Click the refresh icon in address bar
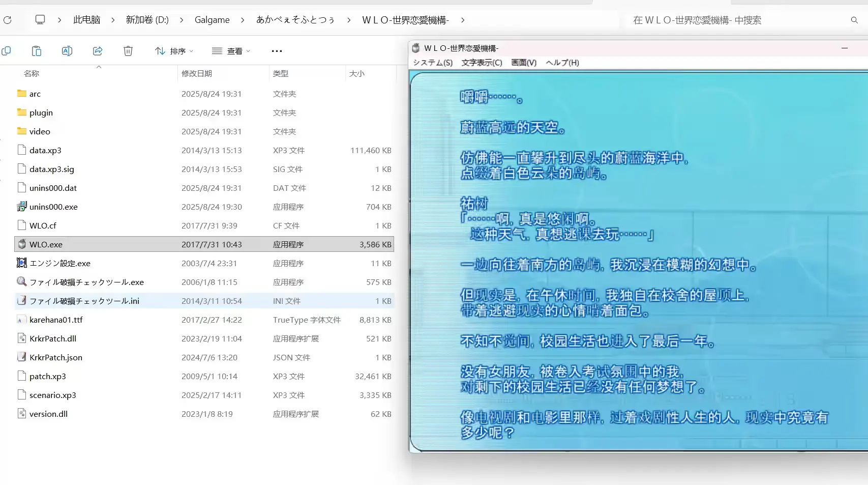Screen dimensions: 868x485 point(7,20)
